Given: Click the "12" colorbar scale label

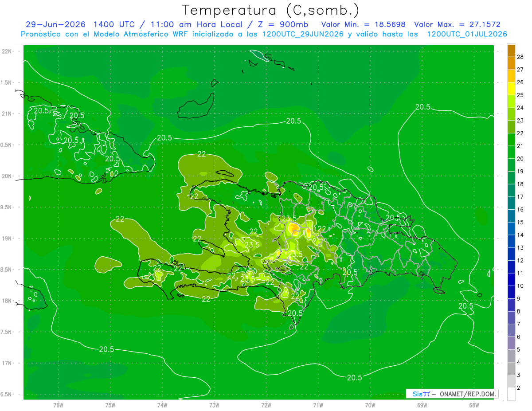Looking at the screenshot, I should [x=520, y=260].
